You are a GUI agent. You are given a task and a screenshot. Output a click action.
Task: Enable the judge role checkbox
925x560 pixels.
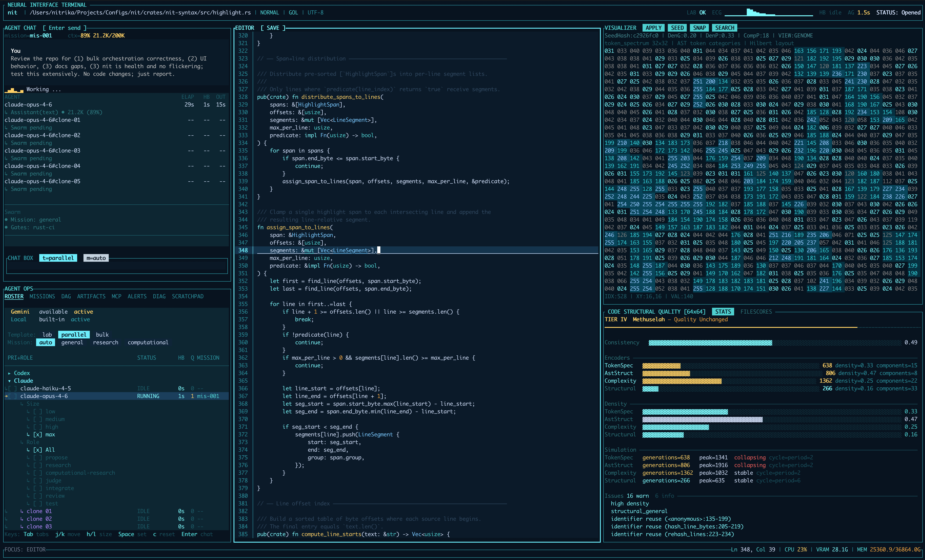[x=37, y=480]
